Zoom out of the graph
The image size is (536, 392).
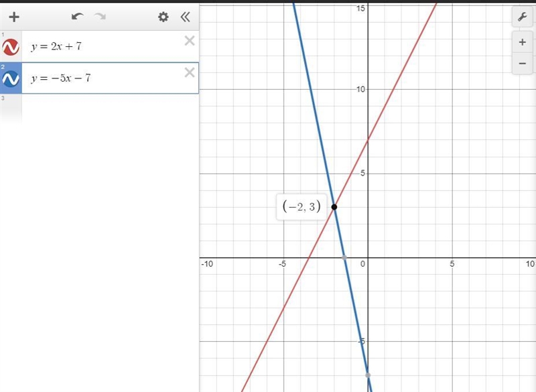[x=522, y=63]
